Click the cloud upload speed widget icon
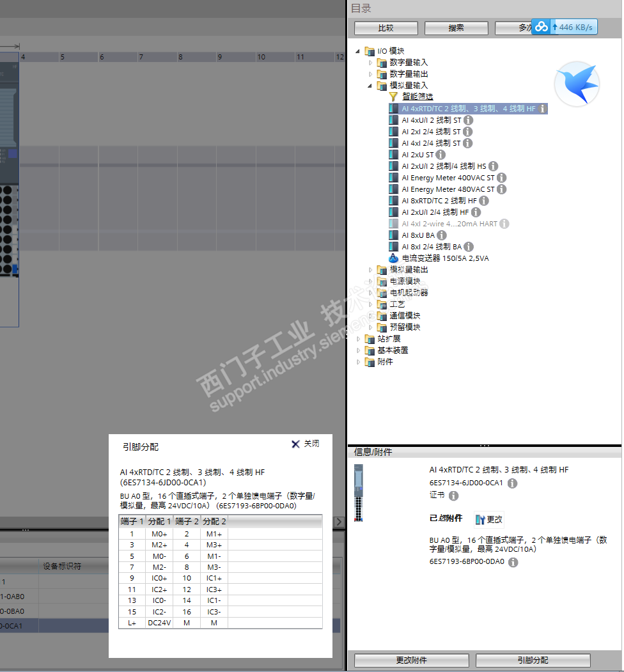This screenshot has height=672, width=624. pos(542,27)
